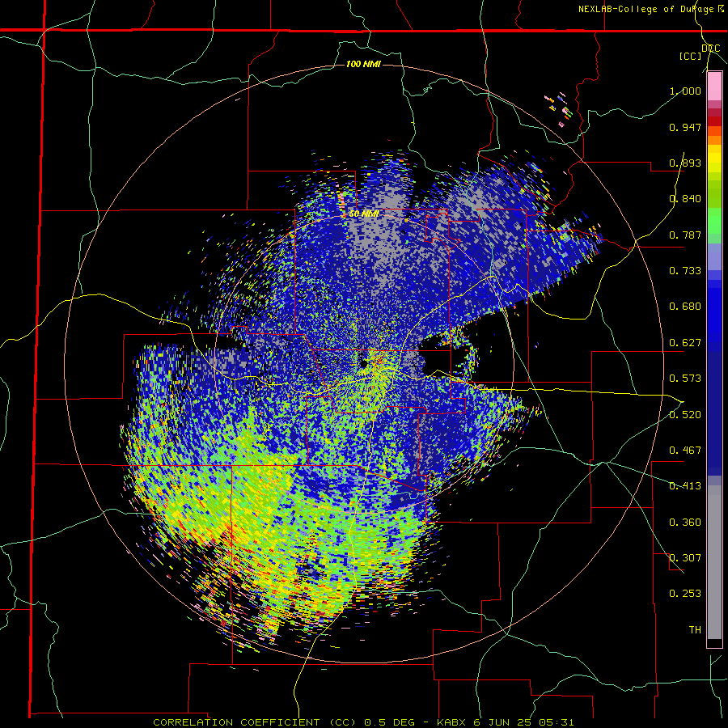
Task: Click the 1.000 value on the scale
Action: pos(685,91)
